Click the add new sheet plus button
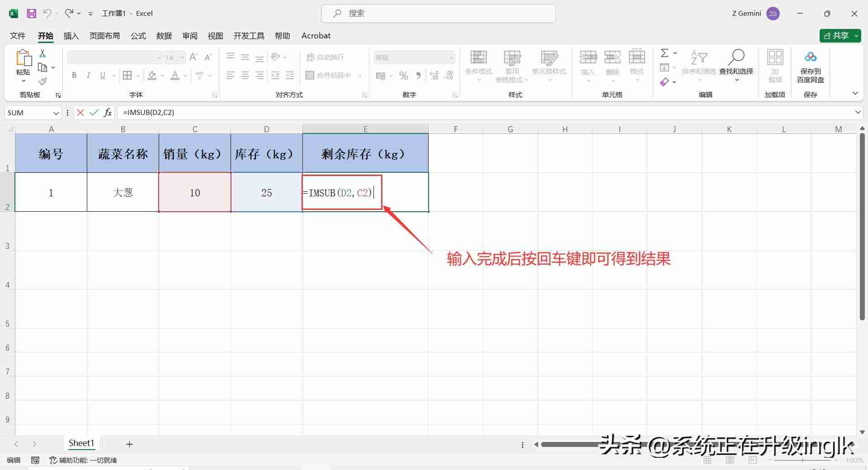This screenshot has height=470, width=868. pyautogui.click(x=129, y=444)
